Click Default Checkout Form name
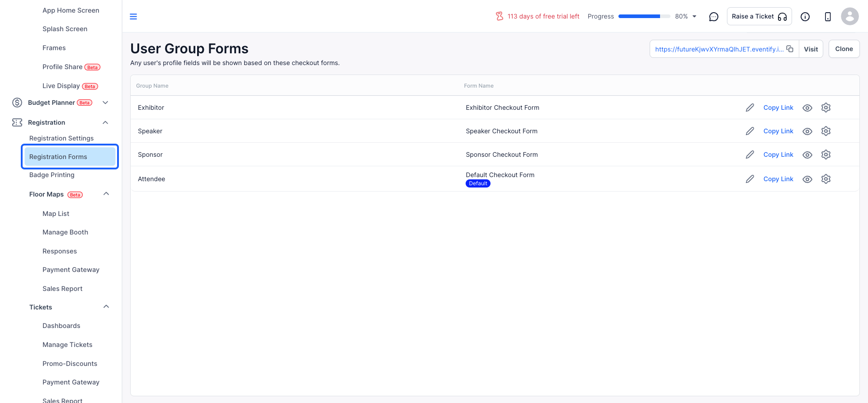868x403 pixels. click(500, 175)
